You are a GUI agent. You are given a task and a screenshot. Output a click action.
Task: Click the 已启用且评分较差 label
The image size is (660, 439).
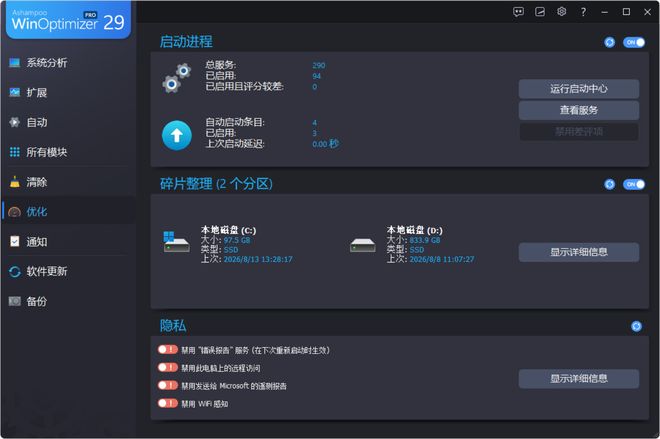(245, 87)
